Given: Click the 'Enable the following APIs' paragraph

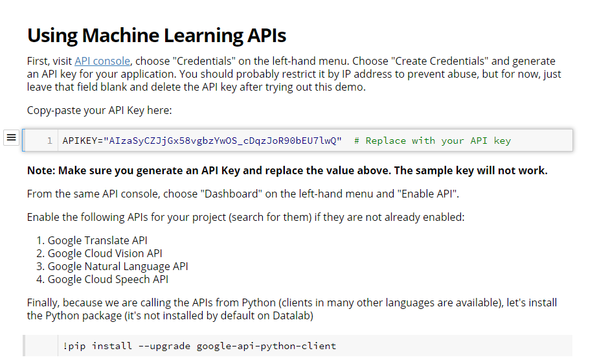Looking at the screenshot, I should [245, 217].
